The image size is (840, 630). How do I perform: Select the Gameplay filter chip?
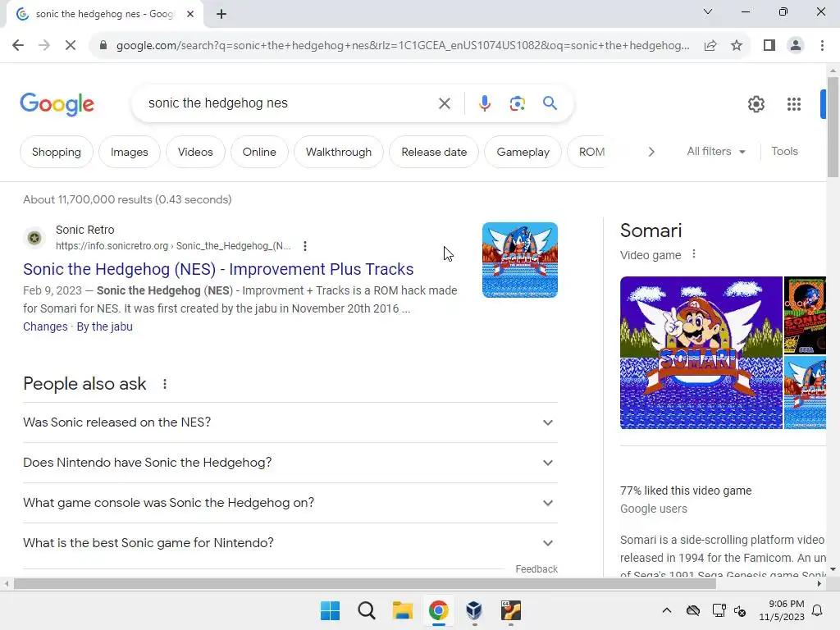[523, 152]
